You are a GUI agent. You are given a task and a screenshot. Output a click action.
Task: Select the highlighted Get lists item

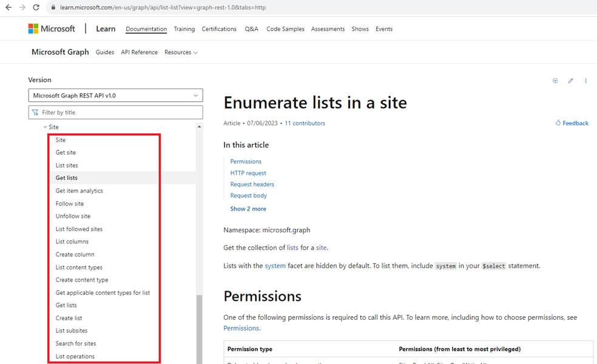coord(66,178)
